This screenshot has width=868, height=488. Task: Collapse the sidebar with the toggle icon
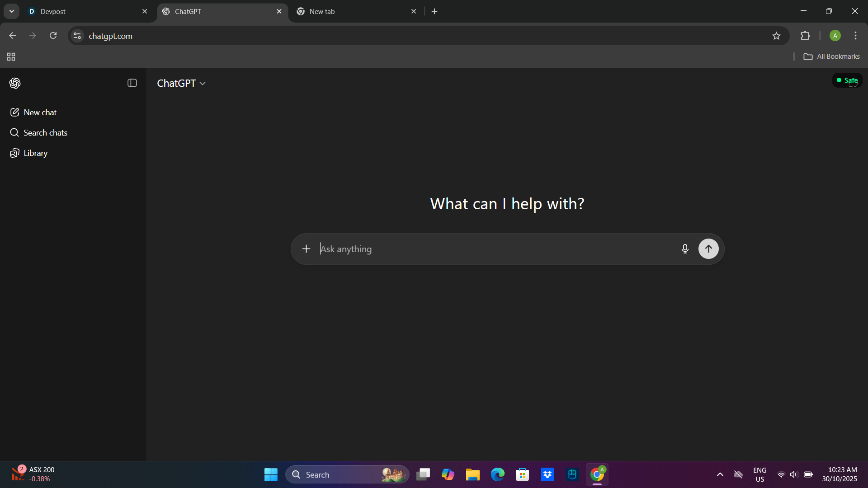pos(132,83)
